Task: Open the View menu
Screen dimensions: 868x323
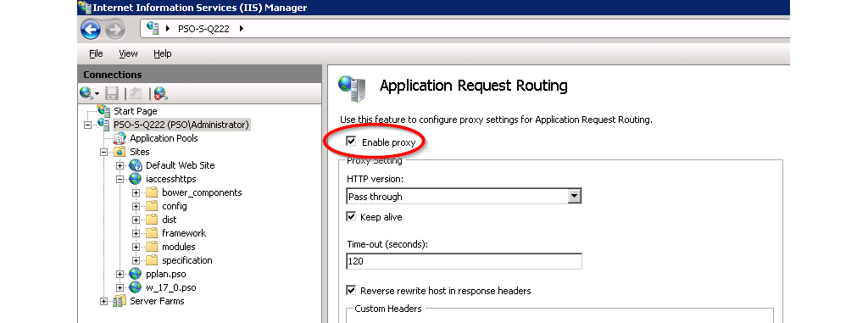Action: (x=128, y=53)
